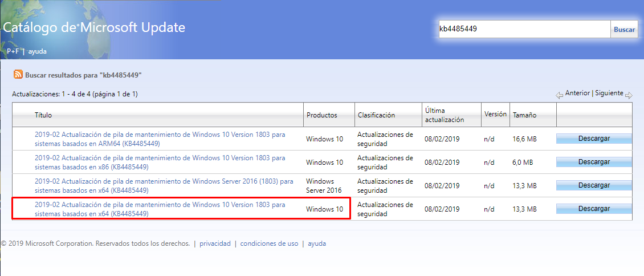Open the P+F link
Viewport: 644px width, 276px height.
(13, 52)
